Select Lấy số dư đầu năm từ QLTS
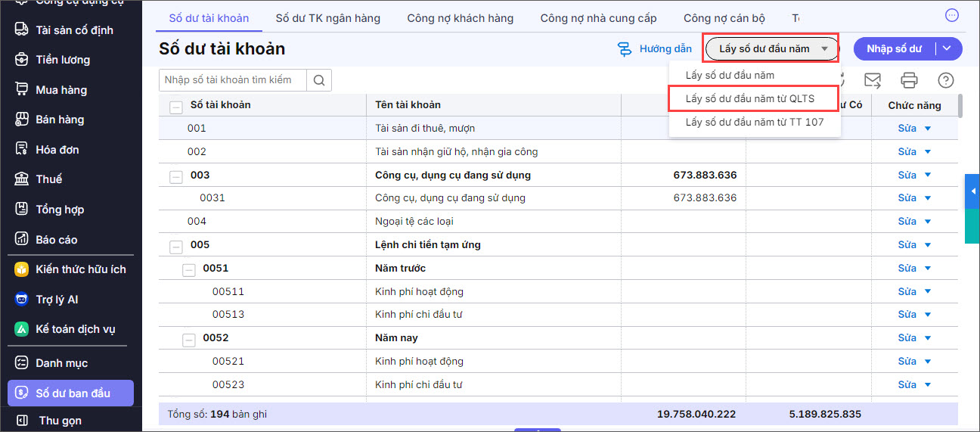 749,98
